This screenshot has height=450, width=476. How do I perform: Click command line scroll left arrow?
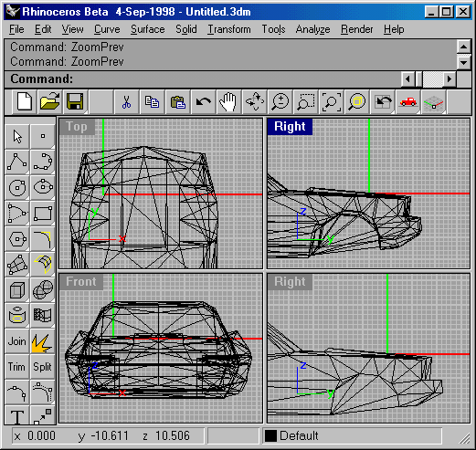click(407, 79)
